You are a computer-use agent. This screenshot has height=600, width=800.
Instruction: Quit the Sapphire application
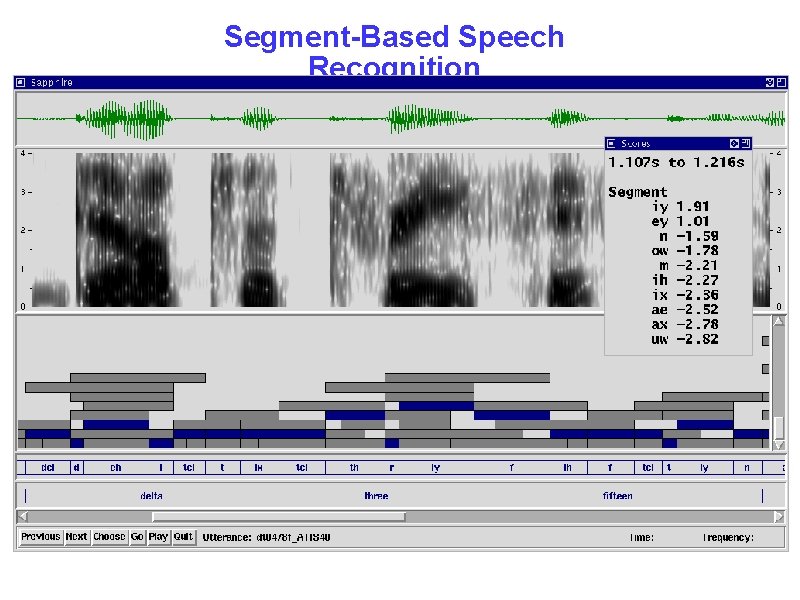point(183,536)
